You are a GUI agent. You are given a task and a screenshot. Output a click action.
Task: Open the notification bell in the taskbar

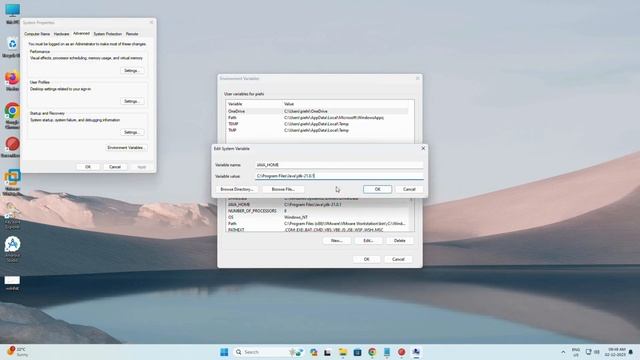tap(631, 352)
